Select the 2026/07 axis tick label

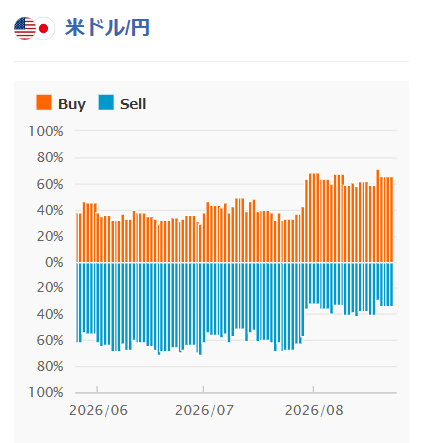[x=204, y=410]
